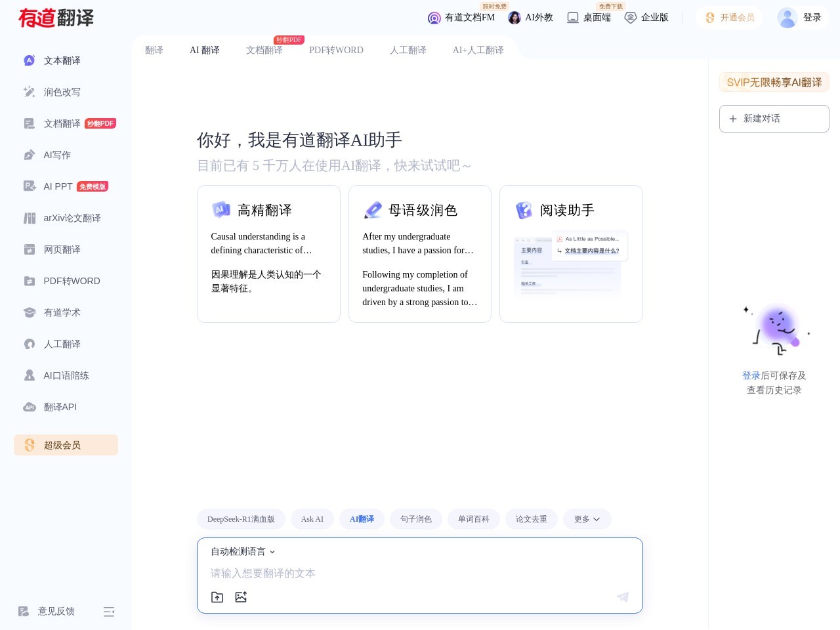Viewport: 840px width, 630px height.
Task: Click the AI外教 avatar icon
Action: point(514,18)
